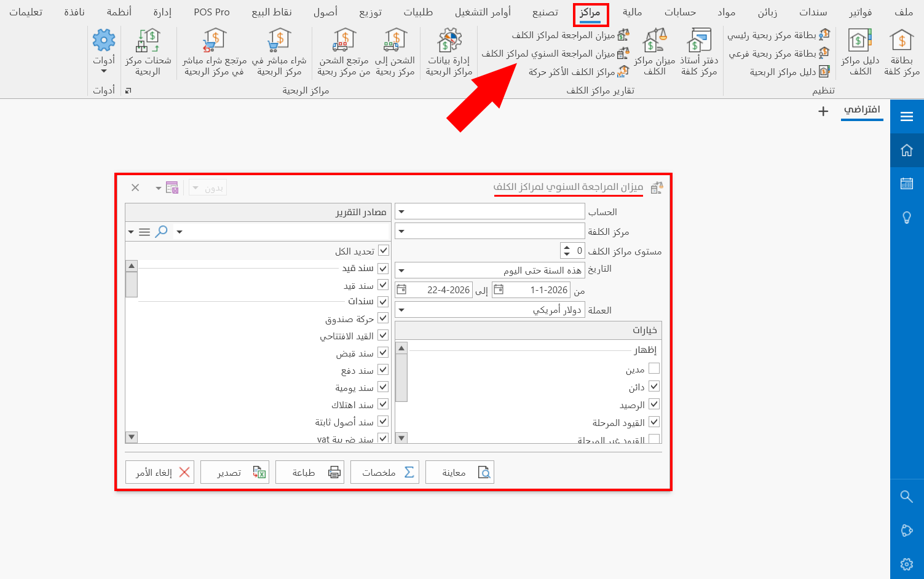Open دفتر أستاذ مركز كلفة report
This screenshot has height=579, width=924.
tap(699, 53)
